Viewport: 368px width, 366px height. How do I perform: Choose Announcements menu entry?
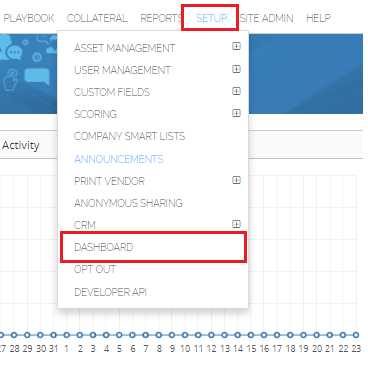tap(119, 159)
